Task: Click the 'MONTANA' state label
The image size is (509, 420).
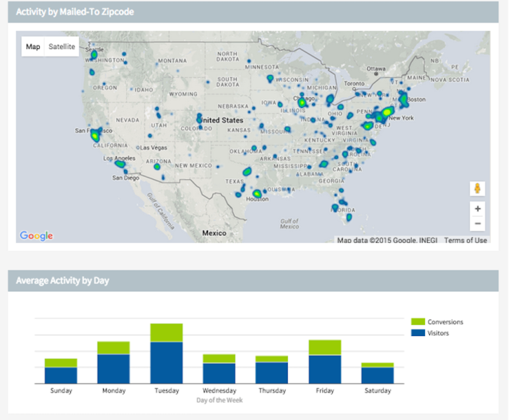Action: (172, 61)
